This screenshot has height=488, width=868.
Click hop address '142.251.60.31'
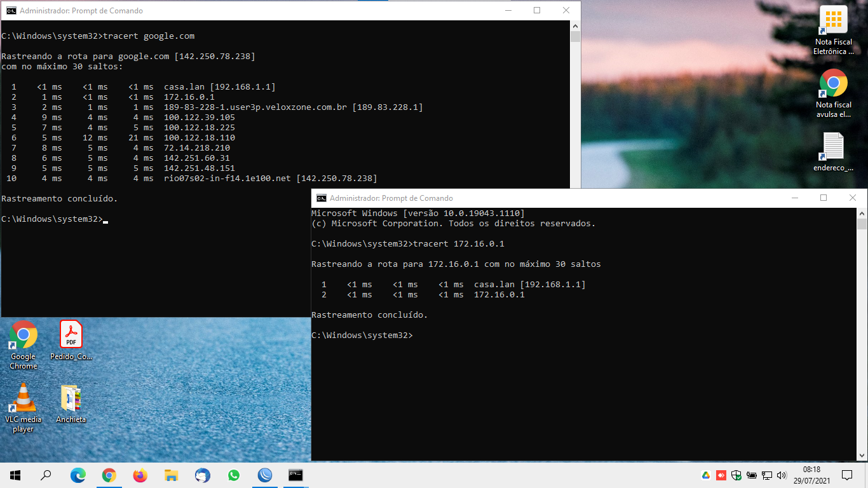pos(197,158)
